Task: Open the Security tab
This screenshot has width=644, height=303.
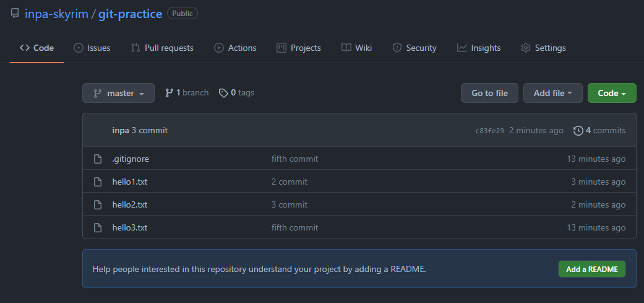Action: coord(414,48)
